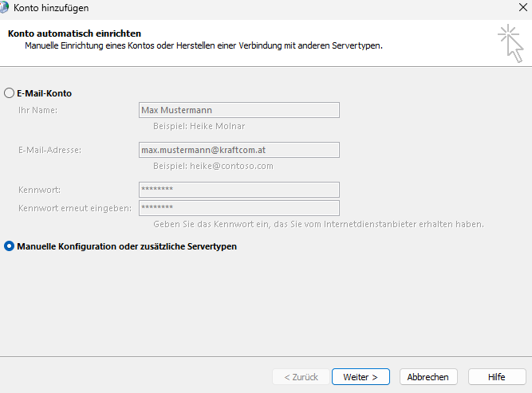Click the example text Beispiel: heike@contoso.com
Image resolution: width=532 pixels, height=393 pixels.
pos(213,166)
